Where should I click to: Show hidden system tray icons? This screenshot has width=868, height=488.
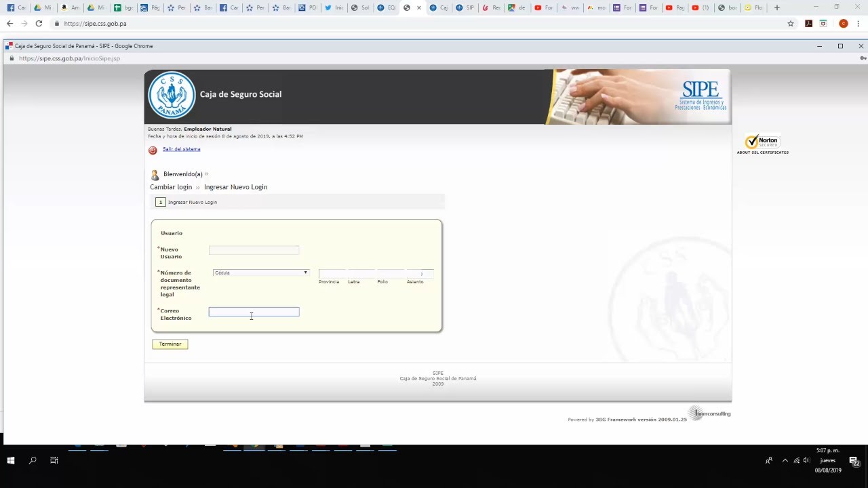pos(785,460)
